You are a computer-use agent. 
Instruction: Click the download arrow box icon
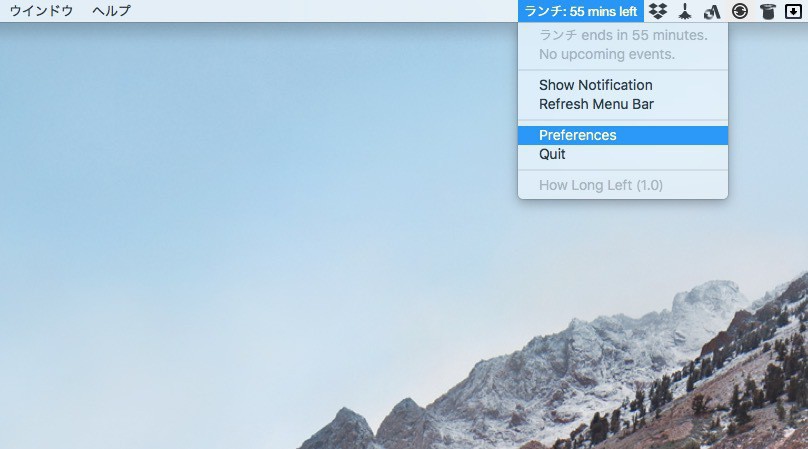tap(794, 11)
